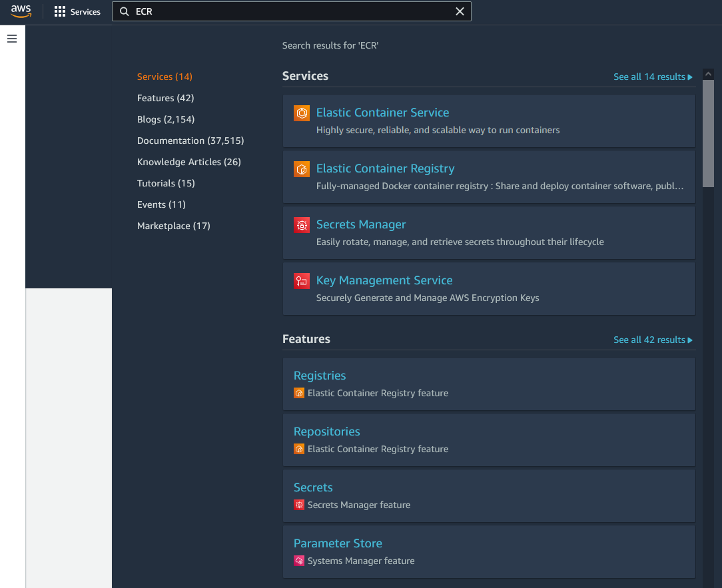Open the Secrets Manager service link
722x588 pixels.
coord(360,224)
